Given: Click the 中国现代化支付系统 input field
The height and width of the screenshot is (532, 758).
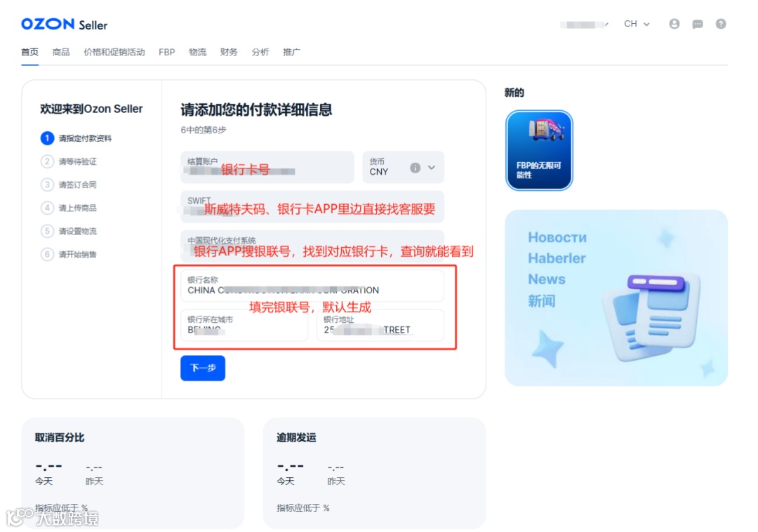Looking at the screenshot, I should (x=312, y=246).
